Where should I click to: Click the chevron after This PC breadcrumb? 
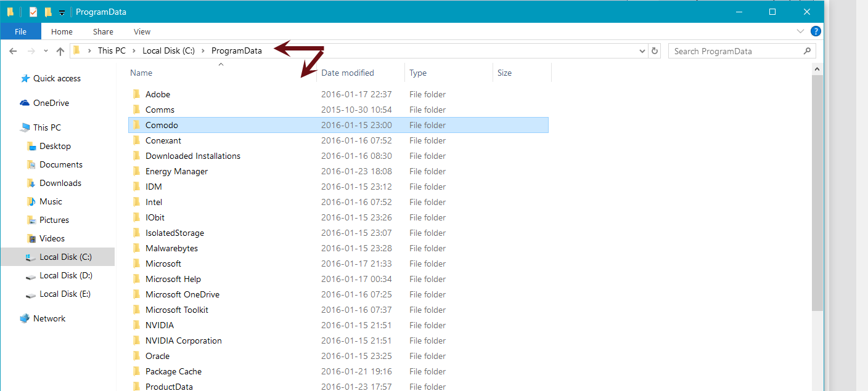[x=134, y=51]
